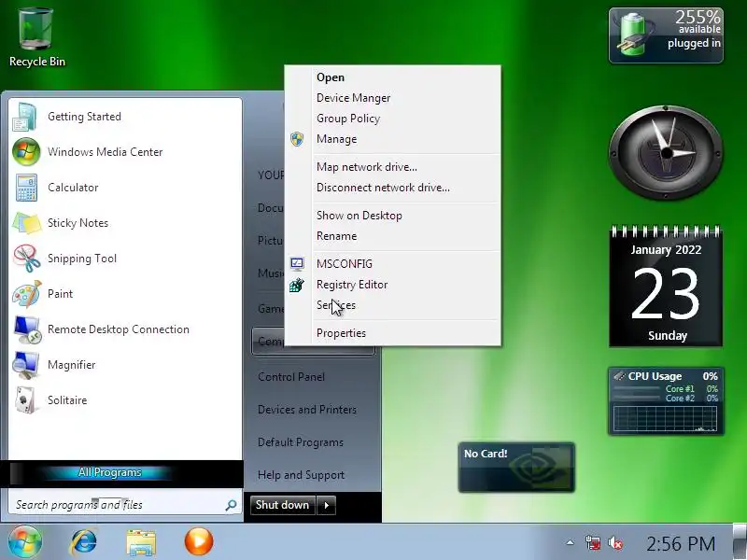Click Windows Media Center text label

(106, 152)
